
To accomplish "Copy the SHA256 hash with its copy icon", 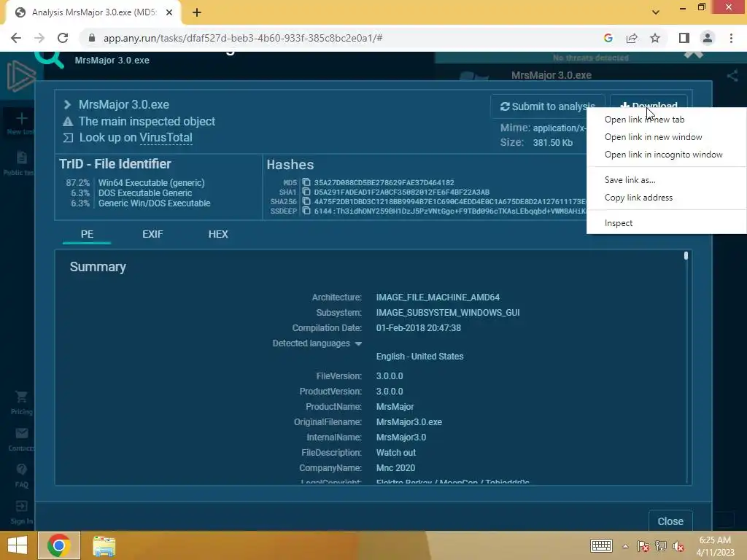I will (306, 201).
